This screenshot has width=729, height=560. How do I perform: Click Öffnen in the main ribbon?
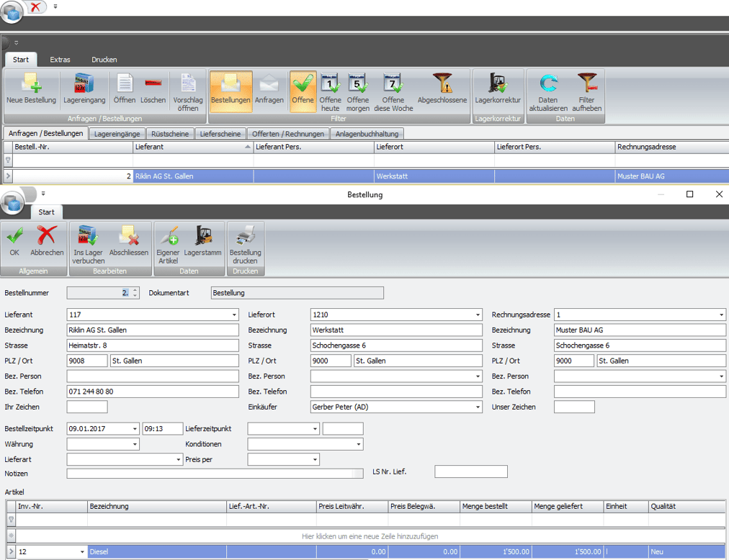click(125, 89)
